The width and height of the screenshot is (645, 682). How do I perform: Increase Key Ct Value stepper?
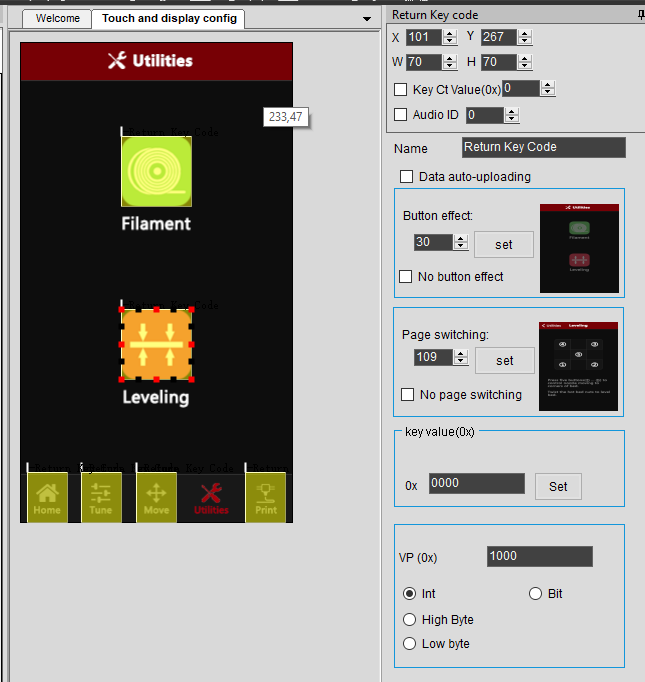tap(548, 85)
